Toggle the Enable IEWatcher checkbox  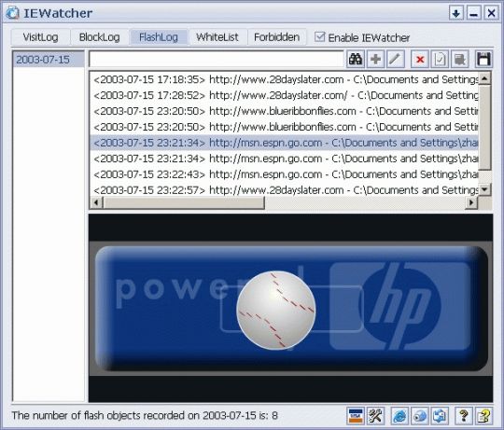[319, 36]
